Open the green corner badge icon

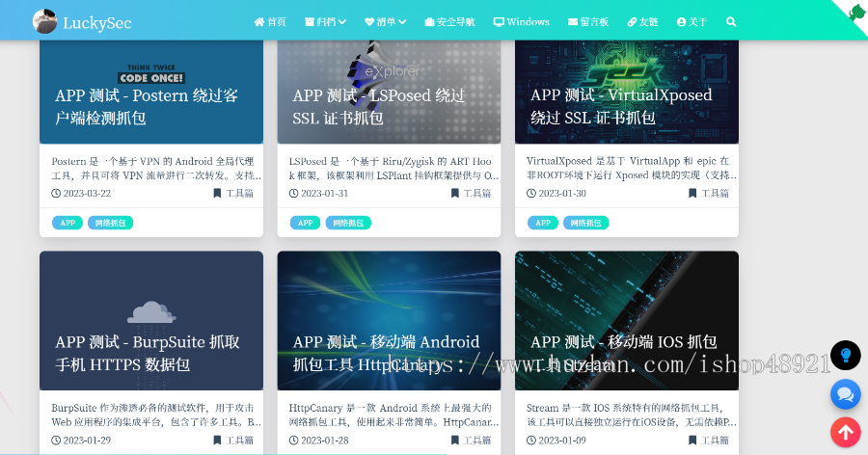pos(857,12)
